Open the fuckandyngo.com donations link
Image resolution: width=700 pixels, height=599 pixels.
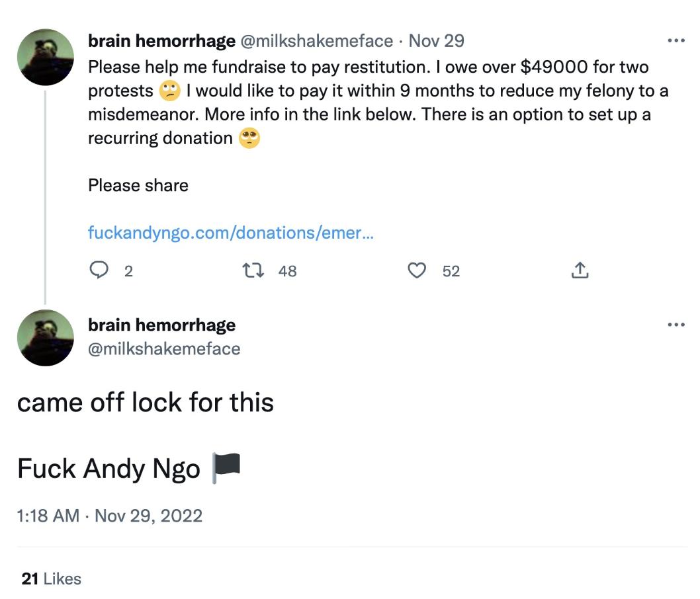coord(230,233)
